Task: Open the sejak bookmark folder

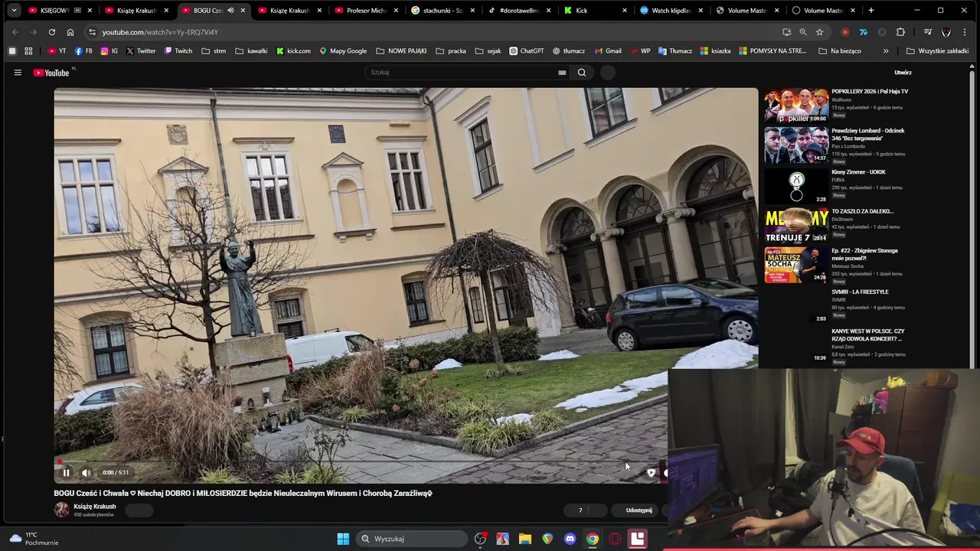Action: coord(488,51)
